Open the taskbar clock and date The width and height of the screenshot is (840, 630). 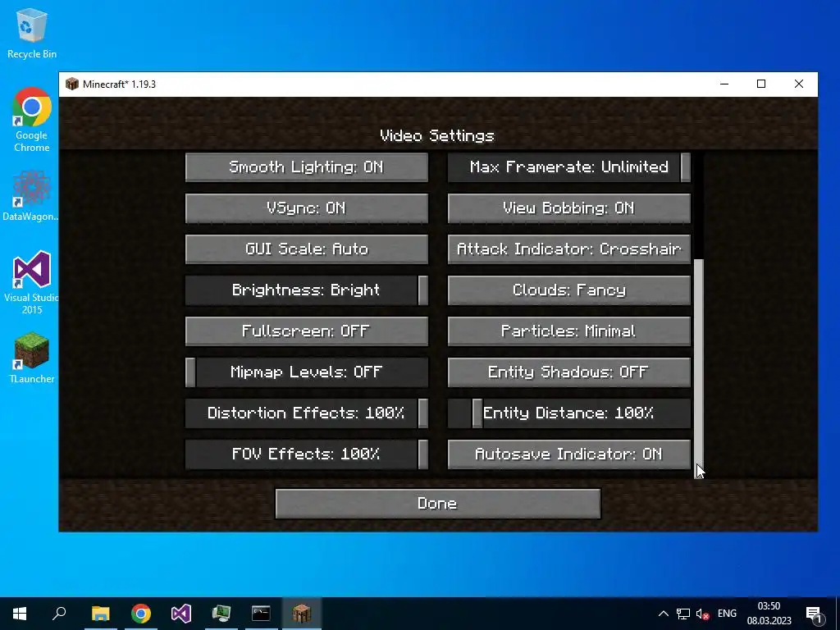(x=769, y=614)
